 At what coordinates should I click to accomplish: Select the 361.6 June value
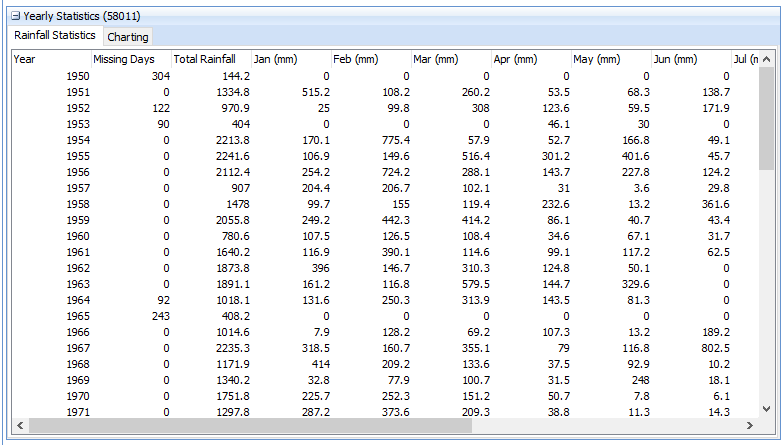point(716,204)
